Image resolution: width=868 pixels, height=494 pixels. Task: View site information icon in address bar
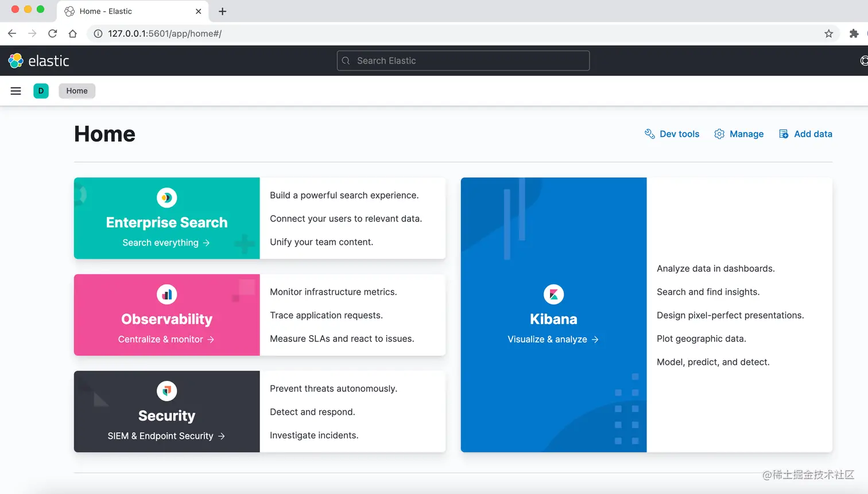coord(98,34)
